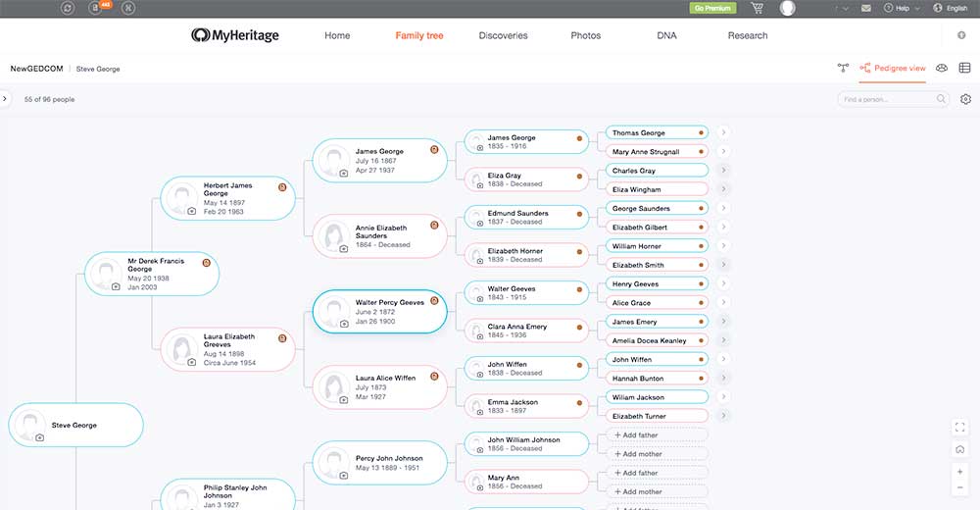Click camera icon on Steve George card
This screenshot has width=980, height=510.
[40, 437]
